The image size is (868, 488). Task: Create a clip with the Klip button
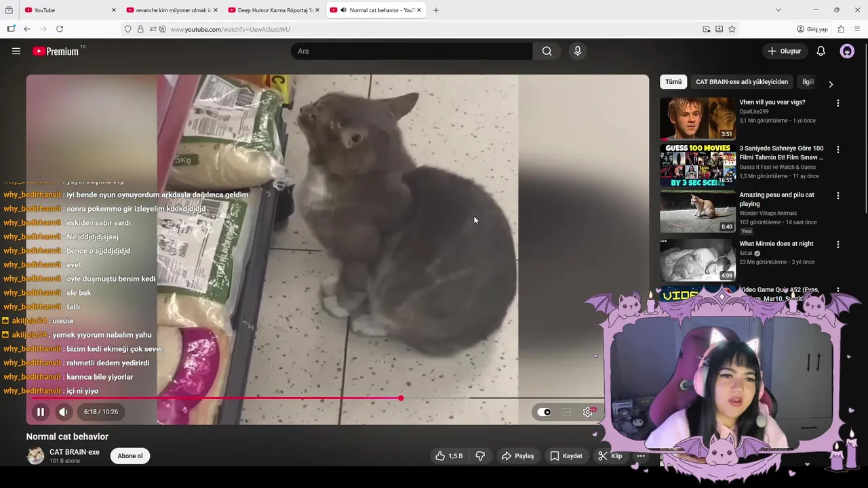(610, 456)
